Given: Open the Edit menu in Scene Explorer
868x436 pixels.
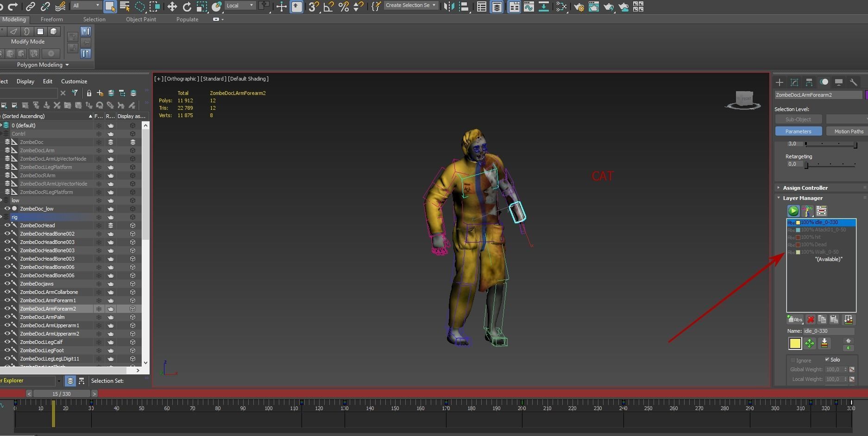Looking at the screenshot, I should (x=48, y=81).
